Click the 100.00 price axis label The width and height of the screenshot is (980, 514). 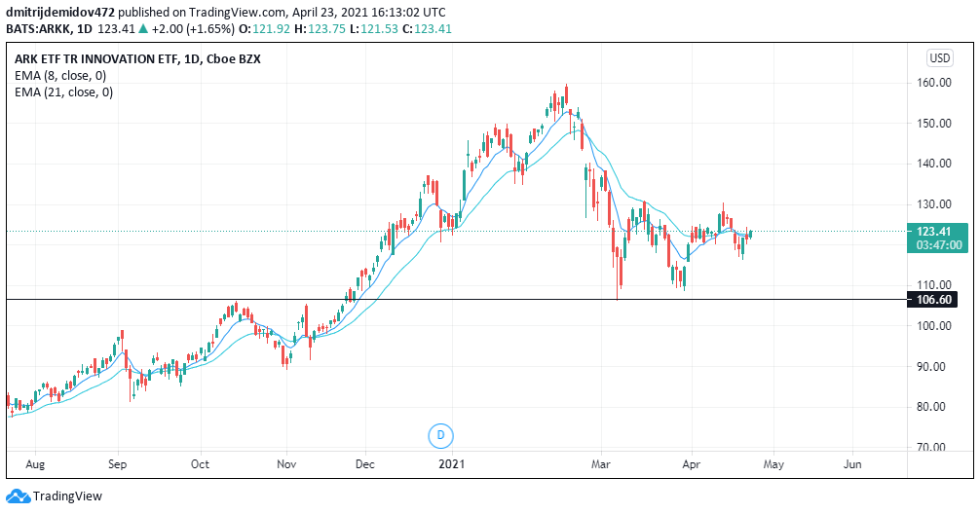[934, 326]
